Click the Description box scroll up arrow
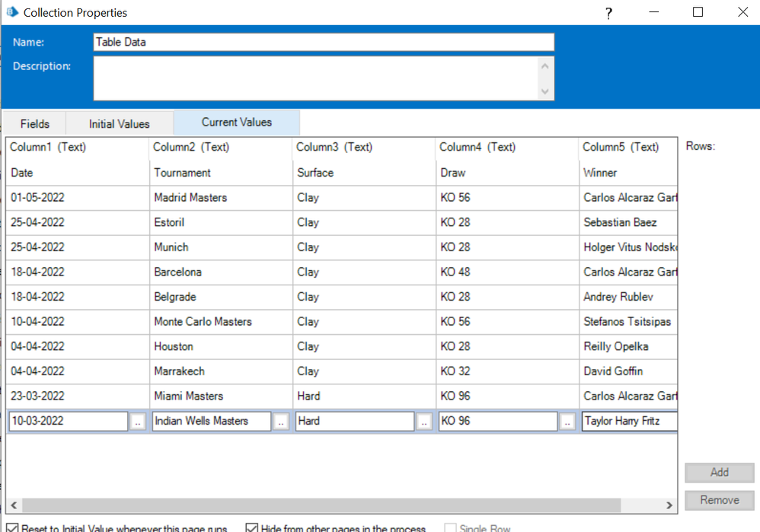The width and height of the screenshot is (760, 532). point(544,66)
